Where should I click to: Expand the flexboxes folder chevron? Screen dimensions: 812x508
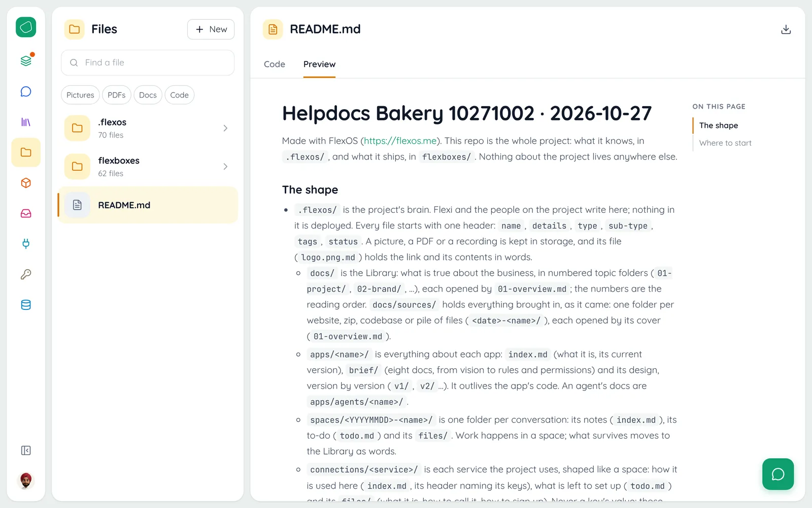225,167
